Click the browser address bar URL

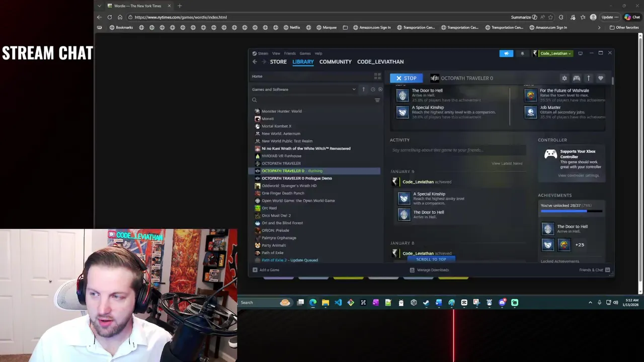coord(181,17)
